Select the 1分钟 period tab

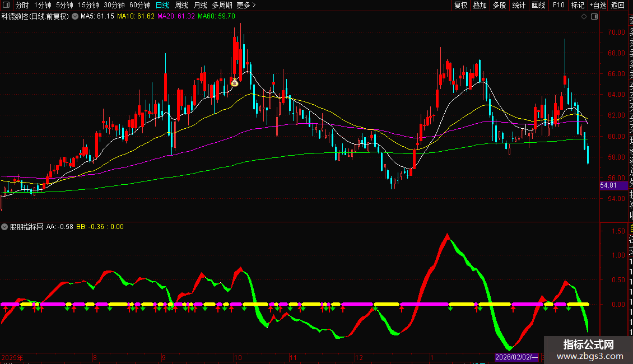[43, 5]
